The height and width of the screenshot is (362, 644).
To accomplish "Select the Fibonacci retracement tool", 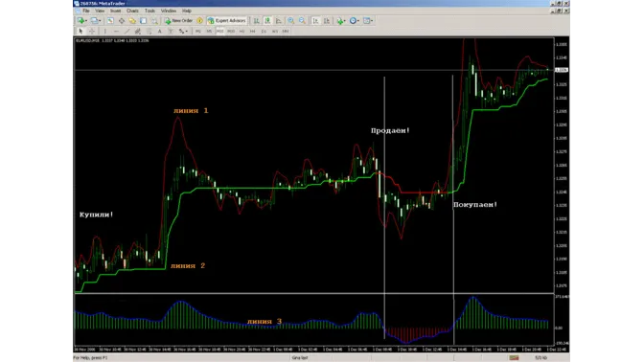I will click(x=149, y=32).
